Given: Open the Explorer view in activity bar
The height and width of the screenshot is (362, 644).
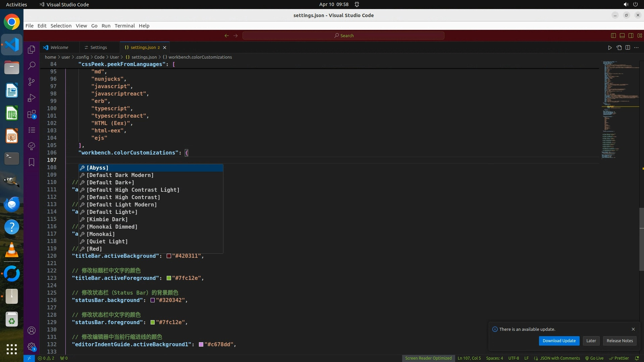Looking at the screenshot, I should (32, 50).
